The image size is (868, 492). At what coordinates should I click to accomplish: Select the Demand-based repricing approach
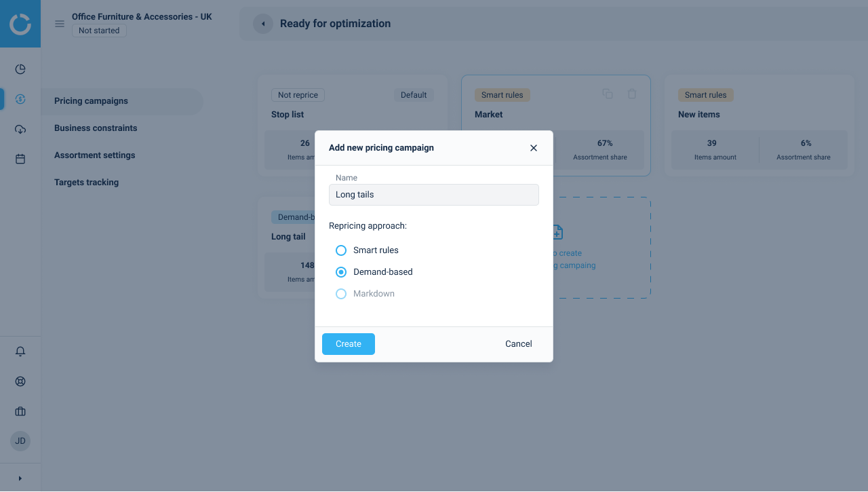[x=341, y=272]
